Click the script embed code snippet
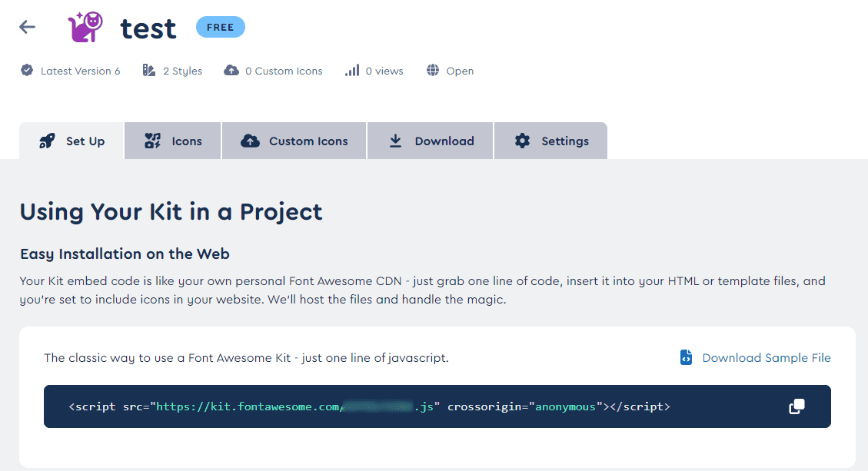Viewport: 868px width, 471px height. click(x=369, y=406)
